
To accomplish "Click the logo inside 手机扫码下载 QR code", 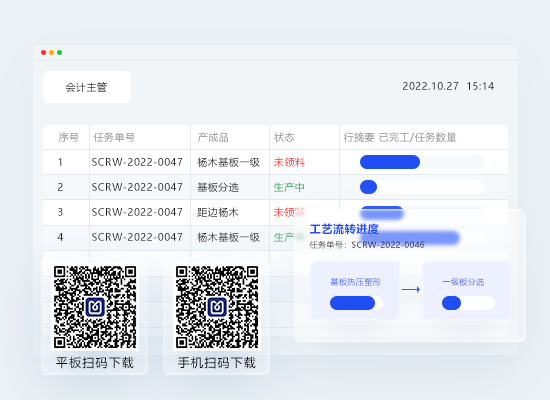I will coord(217,307).
